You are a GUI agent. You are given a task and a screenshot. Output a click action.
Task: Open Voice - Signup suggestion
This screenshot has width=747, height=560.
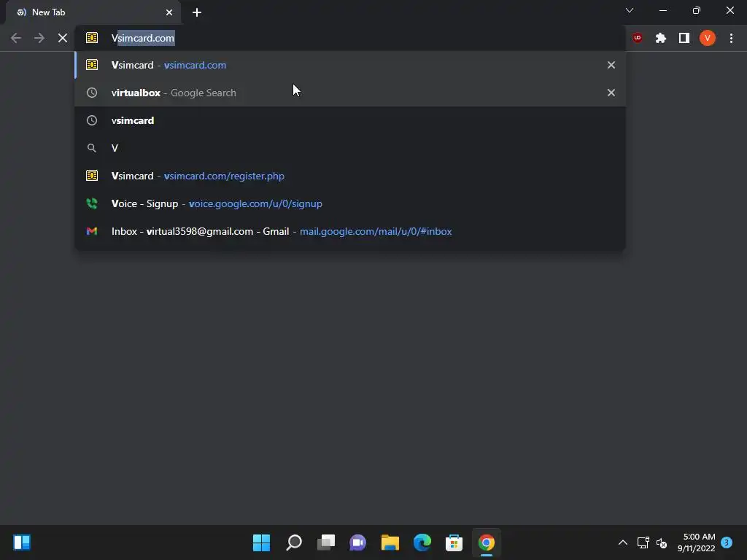350,203
